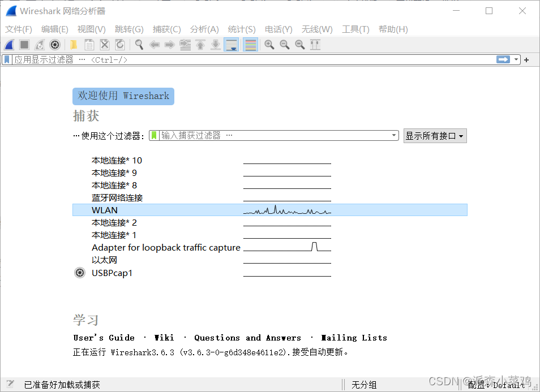Open Mailing Lists link
Screen dimensions: 540x392
[354, 338]
